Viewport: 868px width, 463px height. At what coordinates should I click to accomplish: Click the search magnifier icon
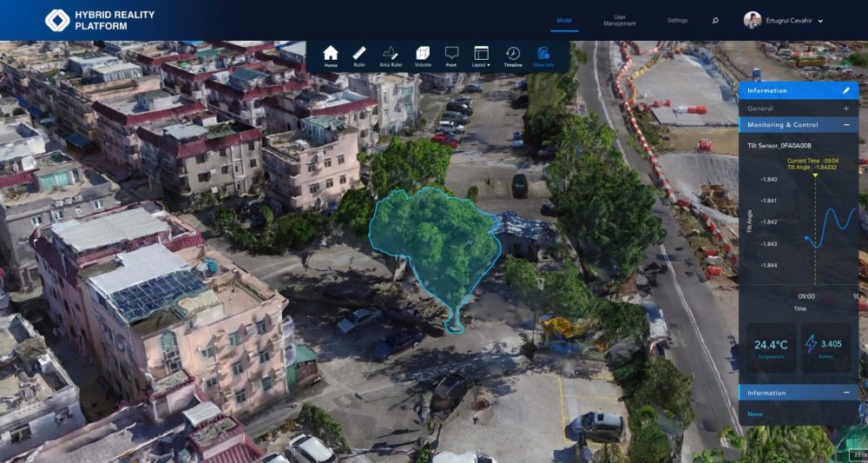715,21
